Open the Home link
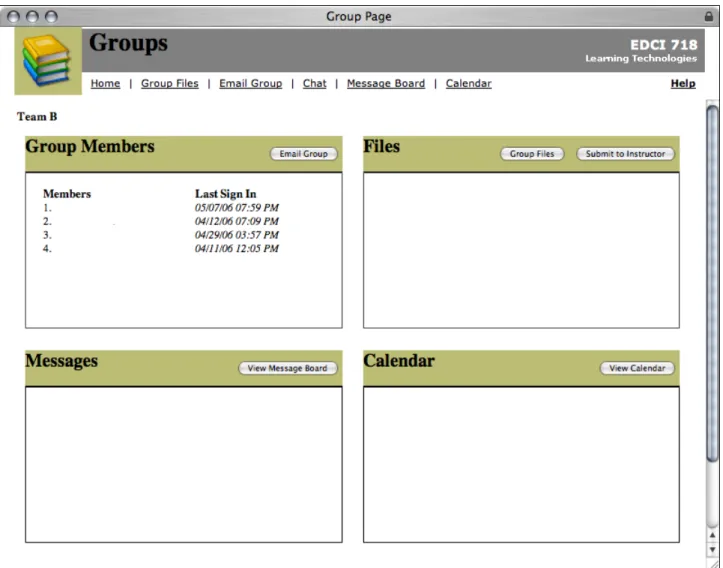Image resolution: width=723 pixels, height=568 pixels. click(x=105, y=83)
